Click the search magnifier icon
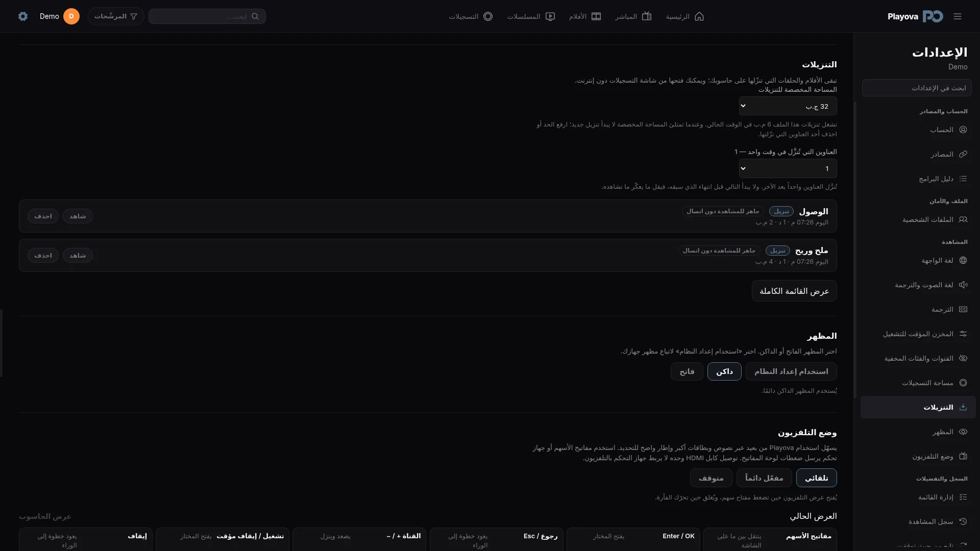The width and height of the screenshot is (980, 551). click(x=255, y=16)
